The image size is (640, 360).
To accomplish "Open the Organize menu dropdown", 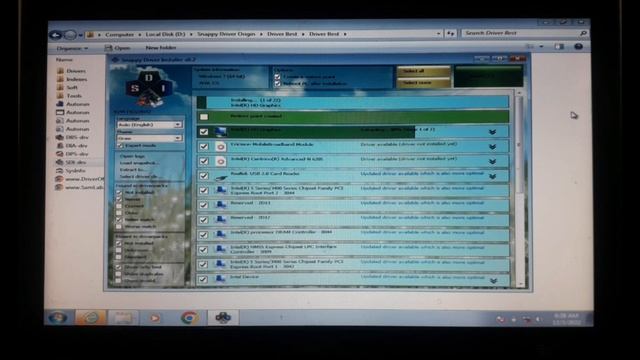I will click(x=72, y=48).
